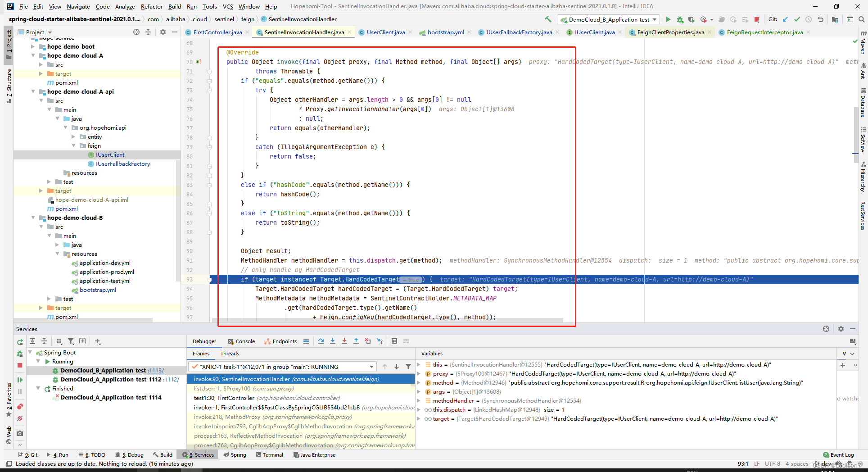Image resolution: width=868 pixels, height=472 pixels.
Task: Expand 'this' variable in Variables pane
Action: (x=419, y=364)
